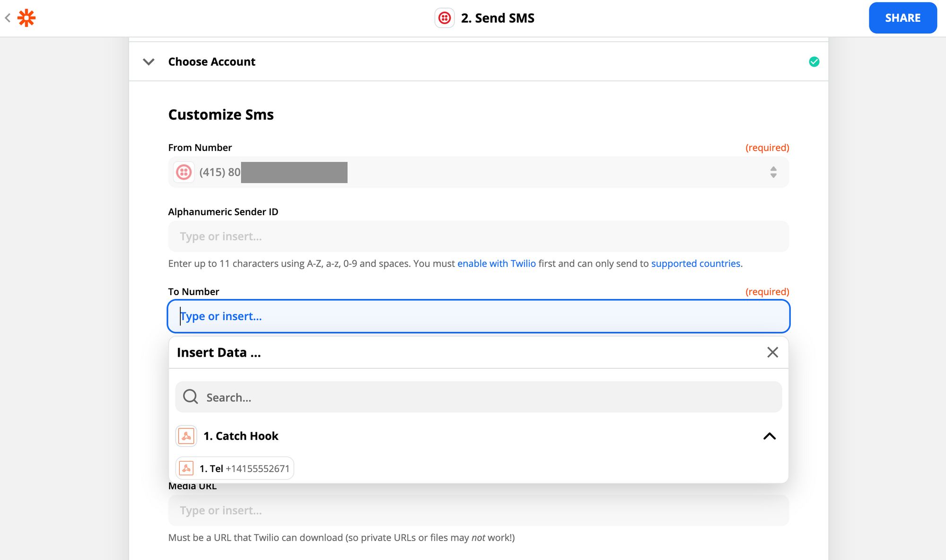Click the Twilio icon beside Send SMS

coord(444,17)
